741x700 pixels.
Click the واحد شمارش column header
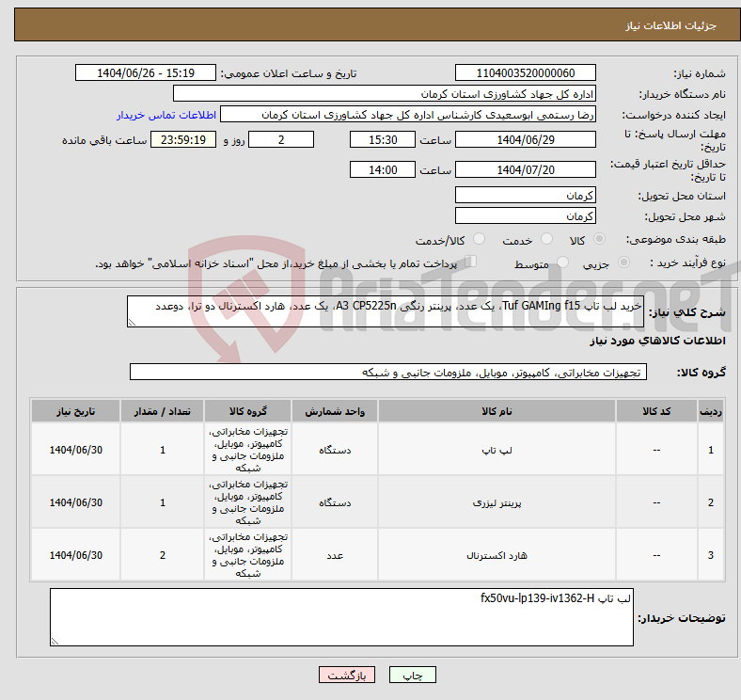[x=335, y=411]
